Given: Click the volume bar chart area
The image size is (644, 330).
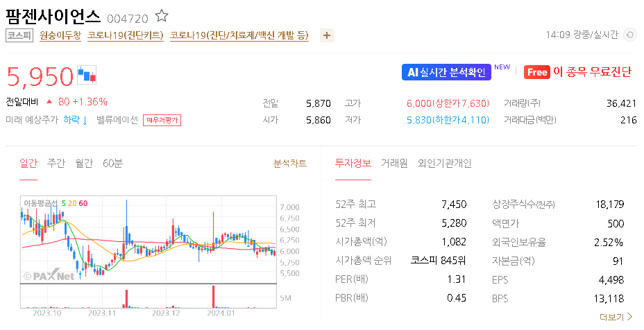Looking at the screenshot, I should (x=149, y=296).
